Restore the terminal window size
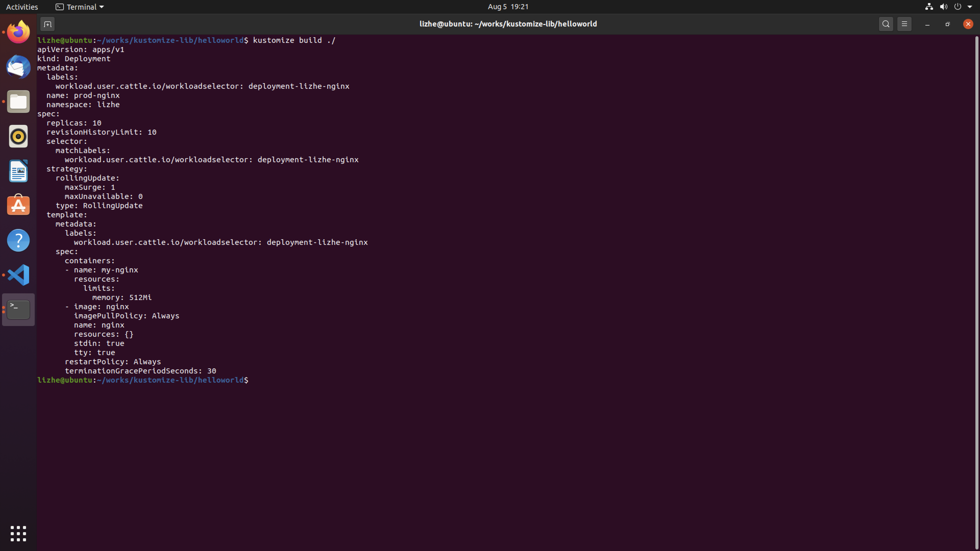The width and height of the screenshot is (980, 551). click(x=947, y=24)
